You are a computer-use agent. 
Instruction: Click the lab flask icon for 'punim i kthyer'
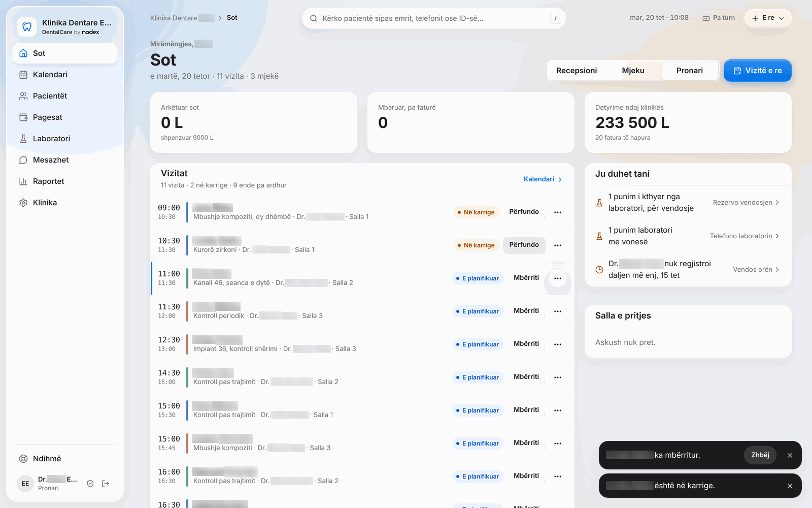(x=599, y=203)
